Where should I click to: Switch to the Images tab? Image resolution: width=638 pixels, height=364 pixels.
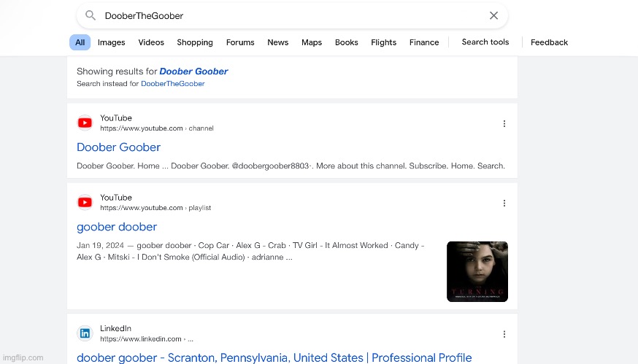[x=112, y=42]
